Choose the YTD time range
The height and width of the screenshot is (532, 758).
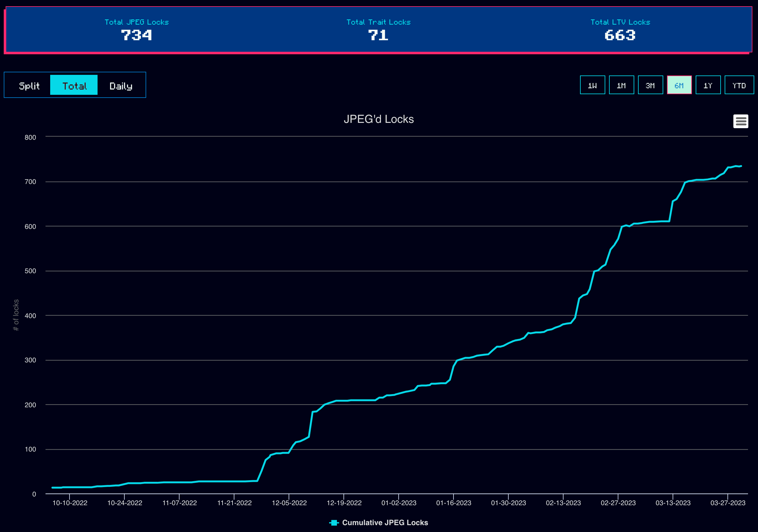coord(739,85)
